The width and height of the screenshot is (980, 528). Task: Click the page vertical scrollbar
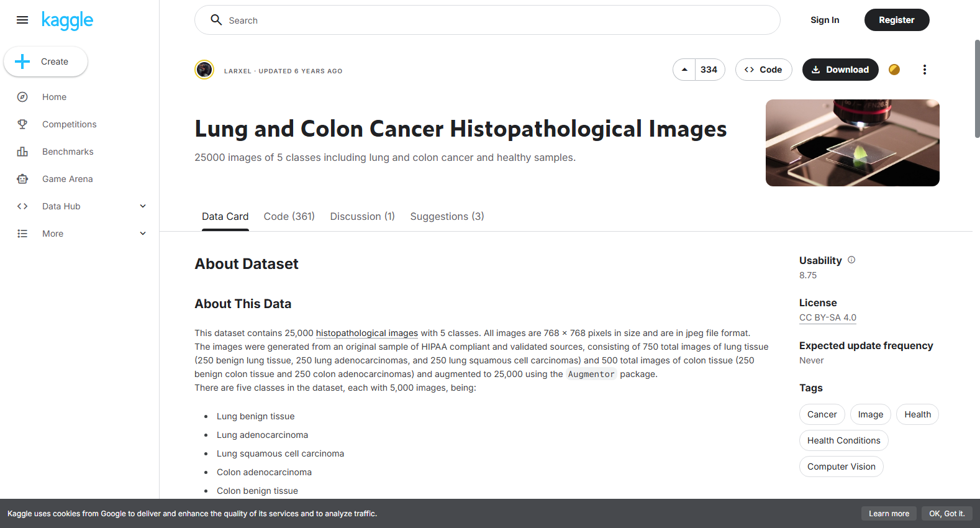[977, 89]
